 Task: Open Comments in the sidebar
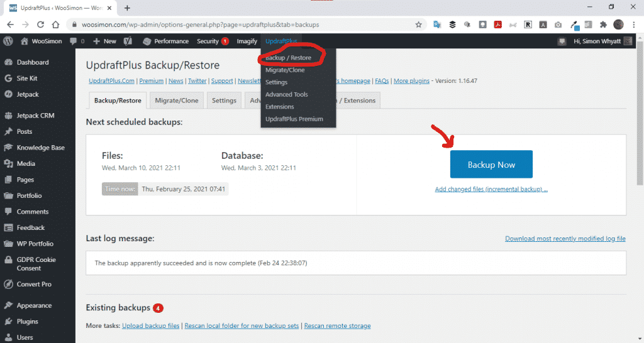pyautogui.click(x=33, y=212)
